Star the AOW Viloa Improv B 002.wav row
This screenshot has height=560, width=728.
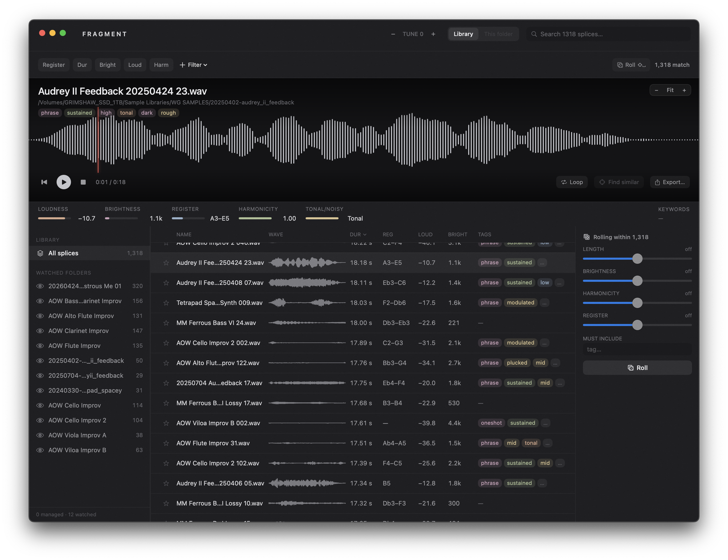click(166, 423)
